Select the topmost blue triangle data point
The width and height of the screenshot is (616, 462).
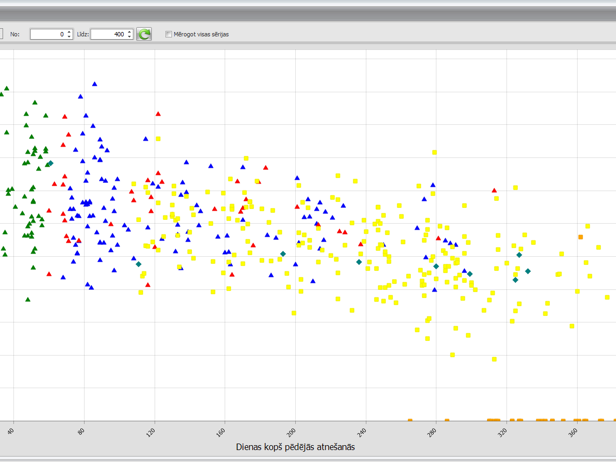coord(94,85)
